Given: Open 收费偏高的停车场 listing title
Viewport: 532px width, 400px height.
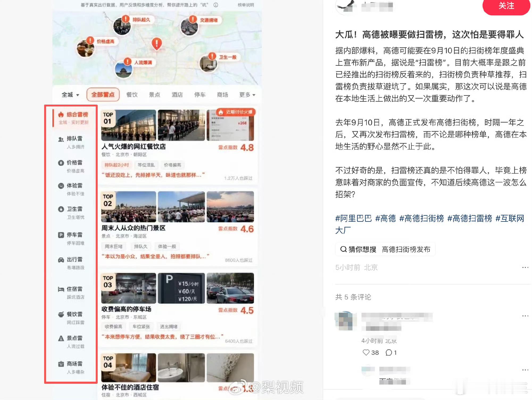Looking at the screenshot, I should 126,309.
